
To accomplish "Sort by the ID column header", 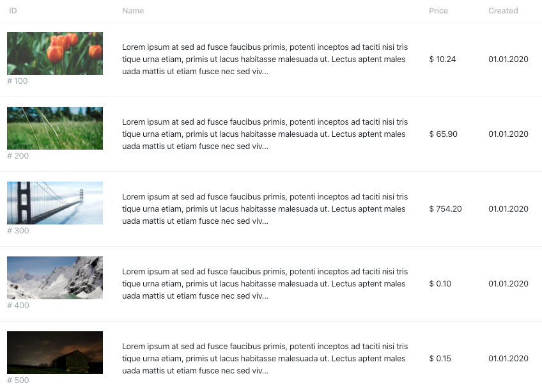I will point(13,11).
